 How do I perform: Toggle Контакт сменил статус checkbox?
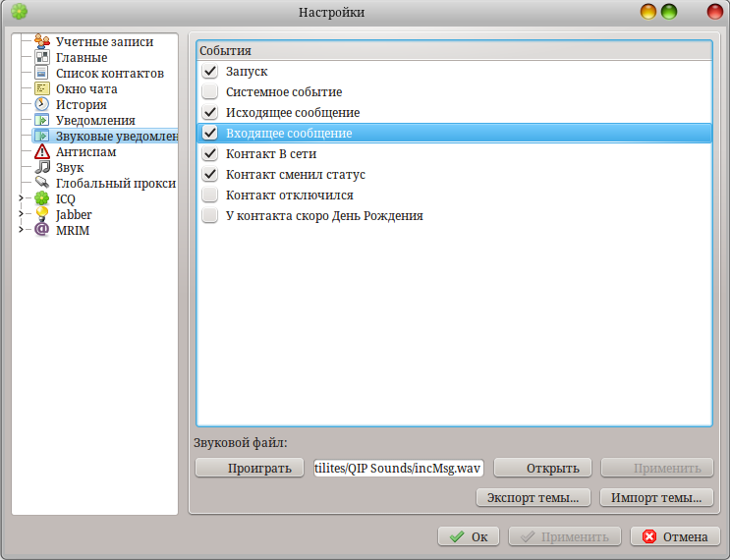(x=210, y=174)
